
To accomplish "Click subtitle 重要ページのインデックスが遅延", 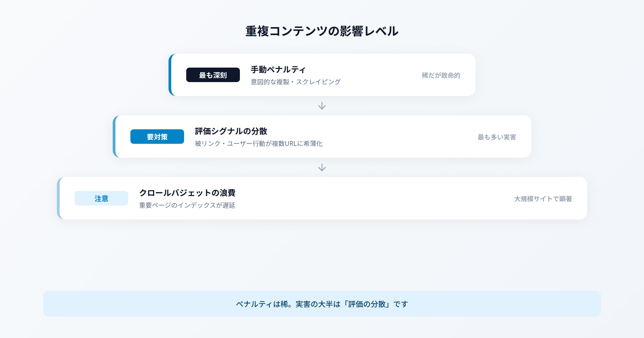I will [187, 205].
